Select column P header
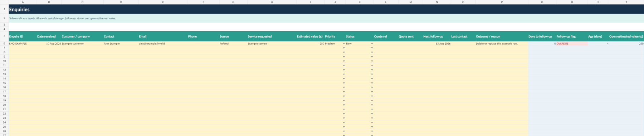Screen dimensions: 644x136 pos(502,2)
